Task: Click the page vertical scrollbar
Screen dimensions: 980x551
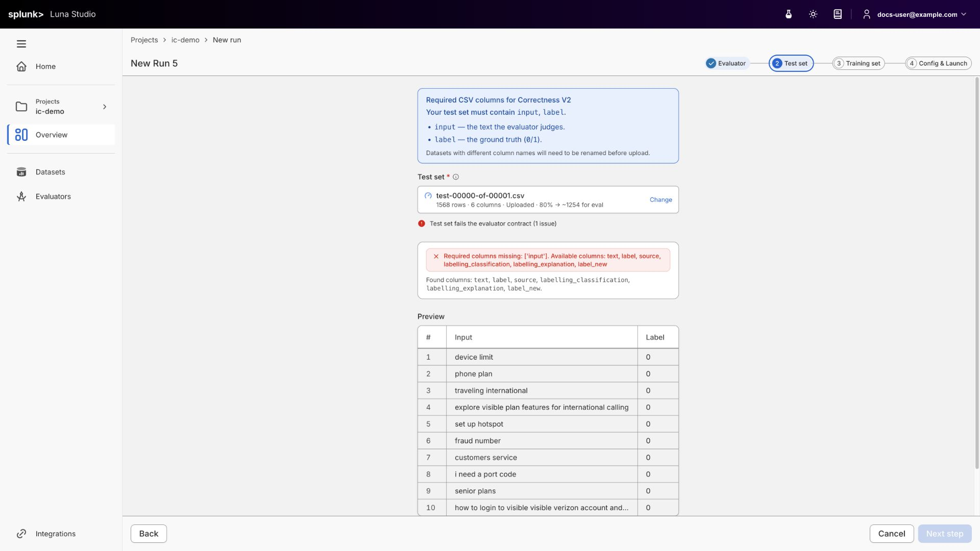Action: tap(977, 273)
